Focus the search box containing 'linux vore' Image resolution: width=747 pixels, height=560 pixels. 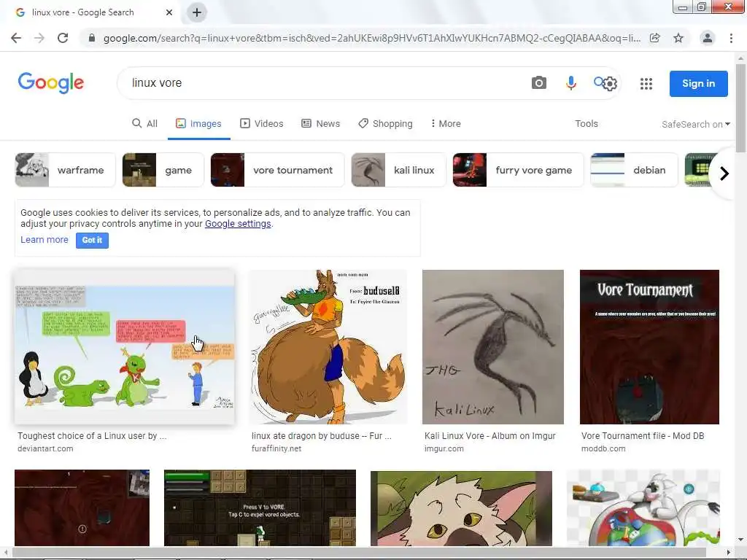(x=324, y=83)
